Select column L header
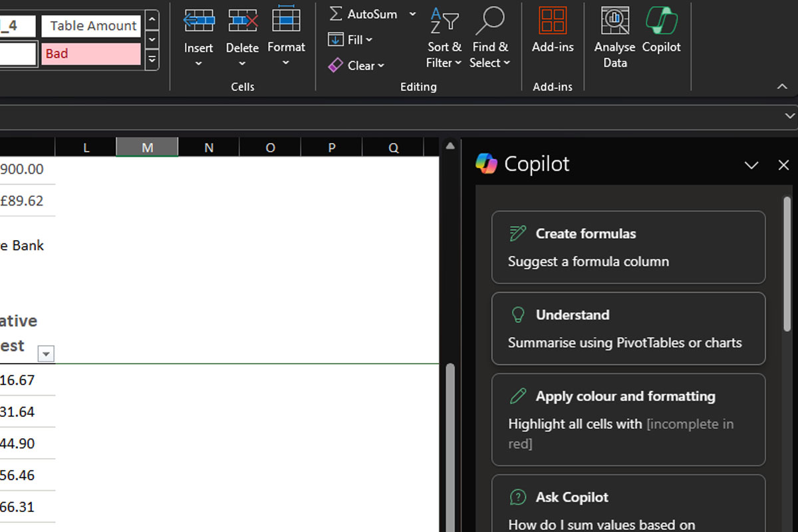 click(x=86, y=148)
